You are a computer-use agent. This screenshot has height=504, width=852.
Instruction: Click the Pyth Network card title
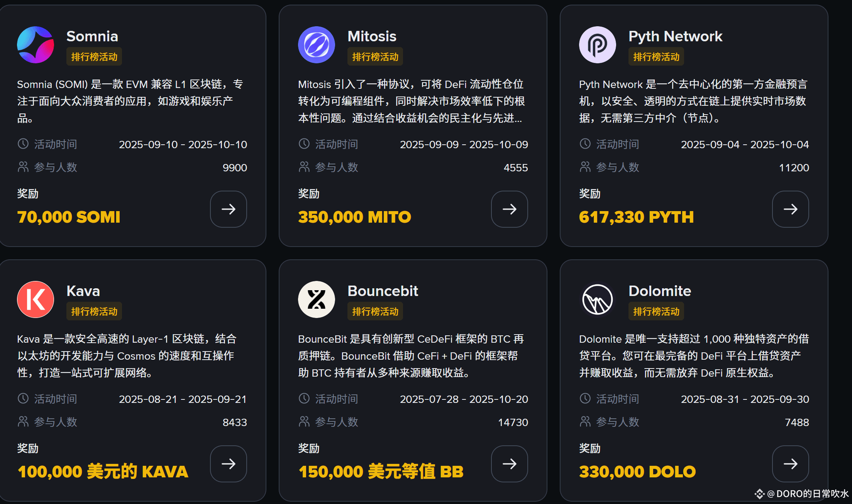tap(675, 36)
